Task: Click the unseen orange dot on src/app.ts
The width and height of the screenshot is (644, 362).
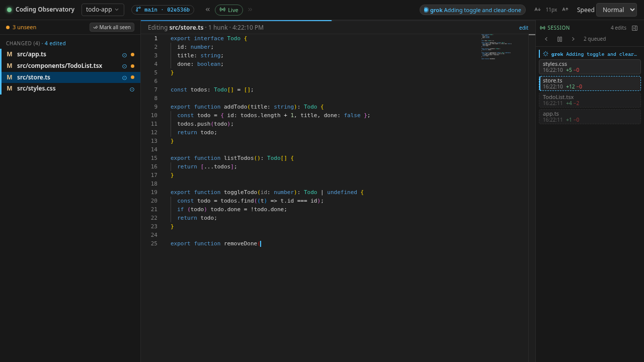Action: (x=132, y=55)
